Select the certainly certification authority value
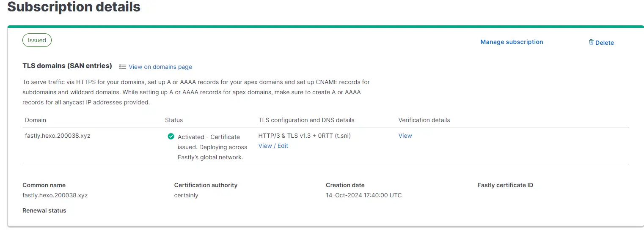The image size is (644, 240). (x=186, y=195)
